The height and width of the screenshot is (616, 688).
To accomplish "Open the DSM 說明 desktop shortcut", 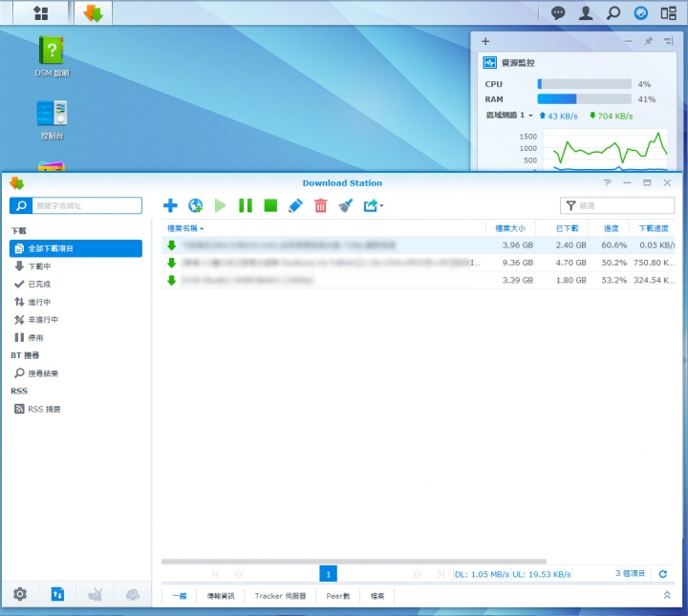I will 52,56.
